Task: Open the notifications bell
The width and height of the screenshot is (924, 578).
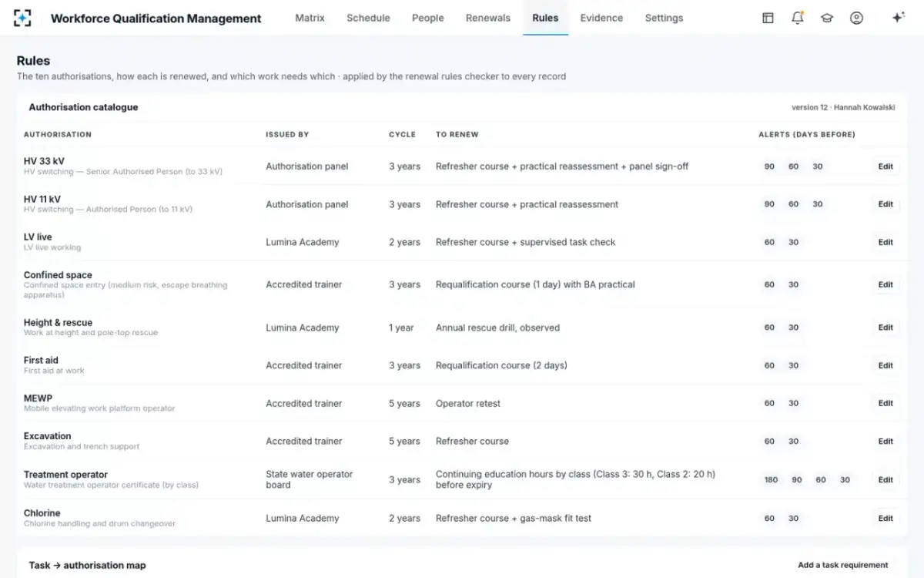Action: pos(798,18)
